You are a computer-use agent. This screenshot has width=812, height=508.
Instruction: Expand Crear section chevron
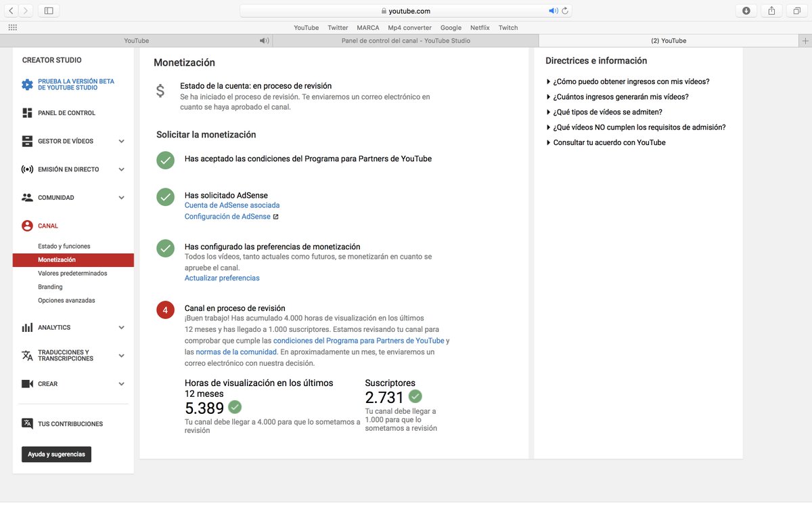(x=122, y=384)
